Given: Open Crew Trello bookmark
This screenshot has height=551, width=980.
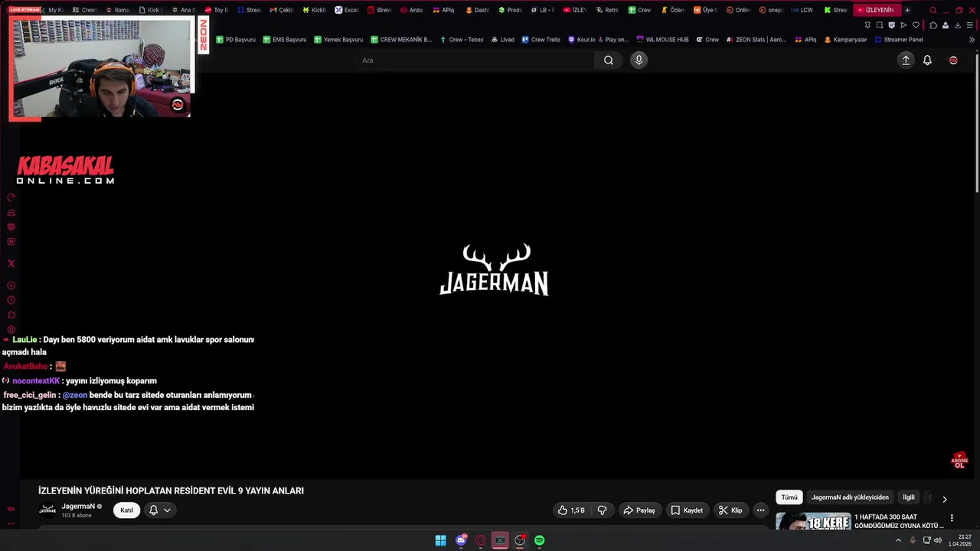Looking at the screenshot, I should pyautogui.click(x=541, y=40).
